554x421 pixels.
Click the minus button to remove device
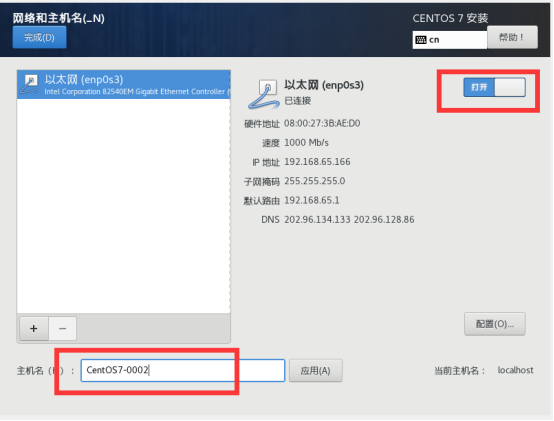(x=63, y=328)
